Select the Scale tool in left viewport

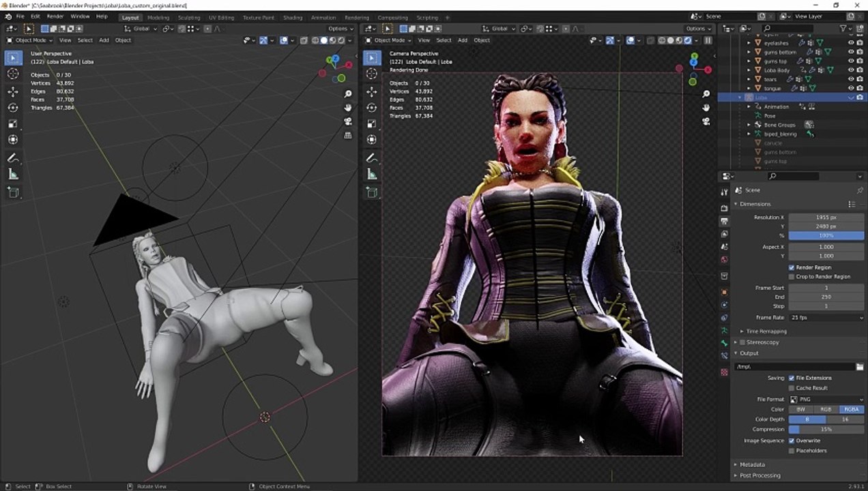13,123
